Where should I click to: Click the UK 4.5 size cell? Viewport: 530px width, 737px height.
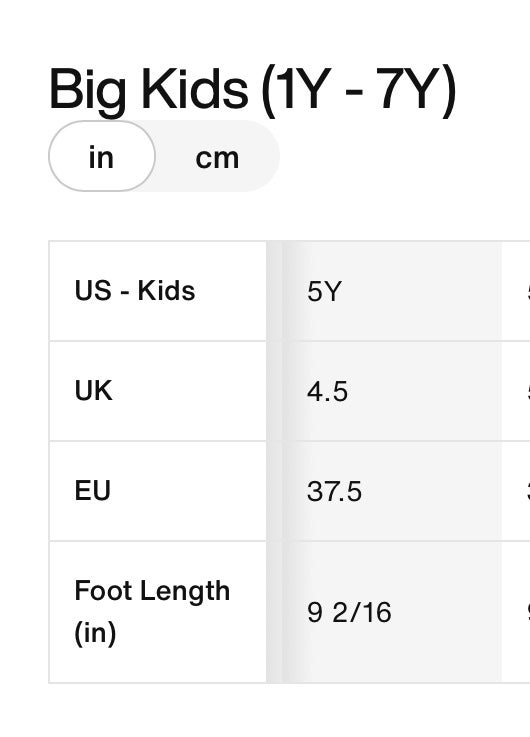[x=392, y=391]
